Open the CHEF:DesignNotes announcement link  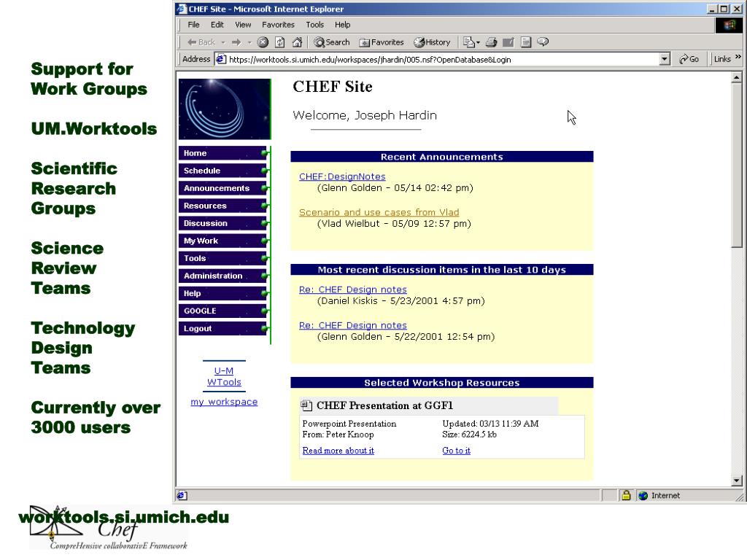coord(342,176)
